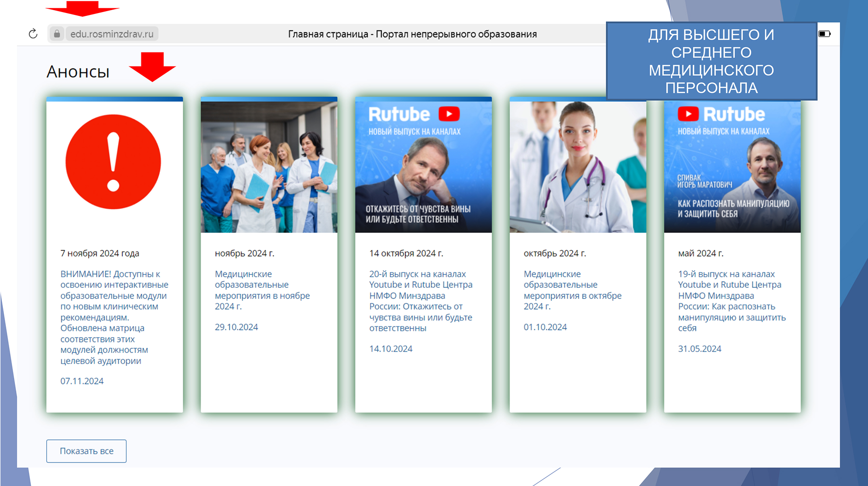The width and height of the screenshot is (868, 486).
Task: Open the 20-й выпуск announcement link
Action: 421,301
